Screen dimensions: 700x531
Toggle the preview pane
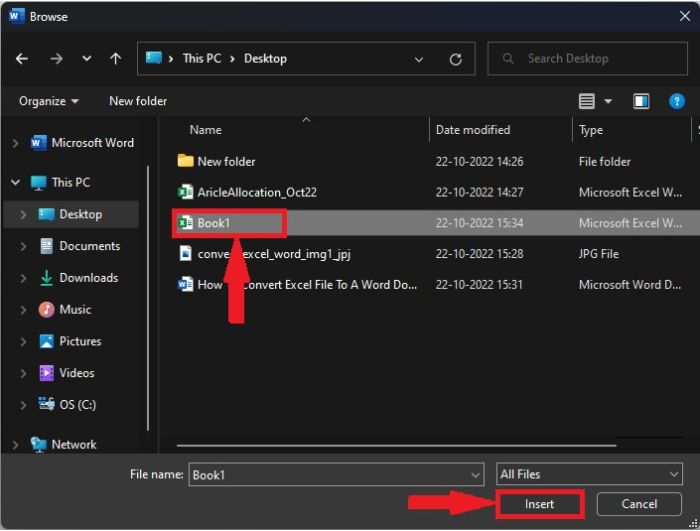tap(641, 101)
